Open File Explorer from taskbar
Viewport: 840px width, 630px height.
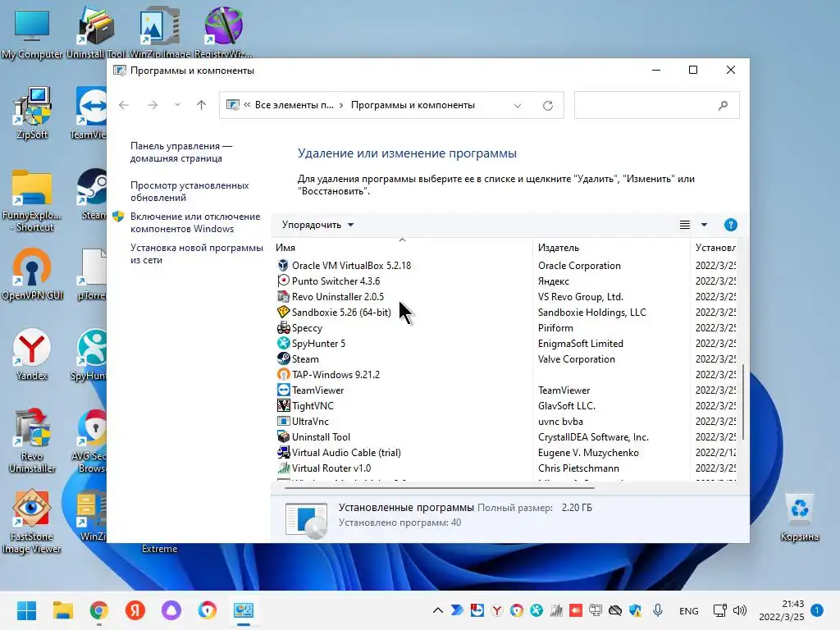pos(62,610)
